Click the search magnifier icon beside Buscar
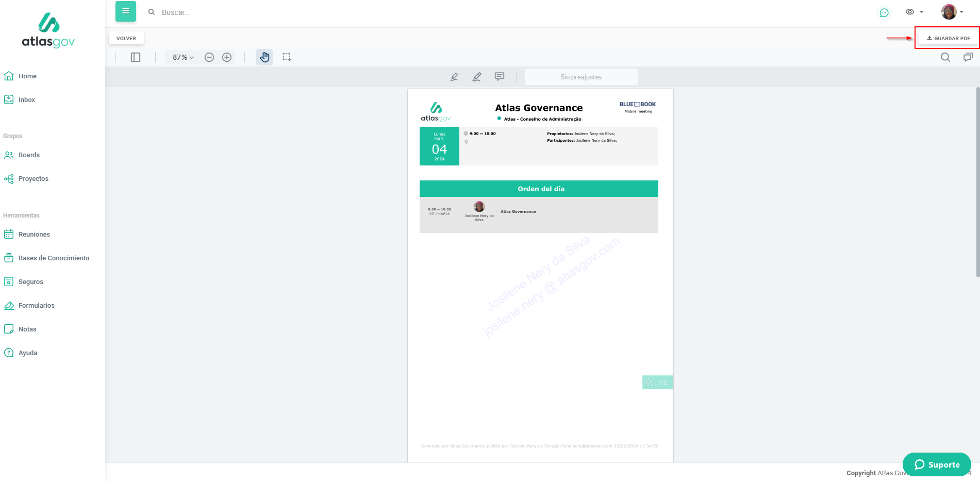 coord(152,12)
